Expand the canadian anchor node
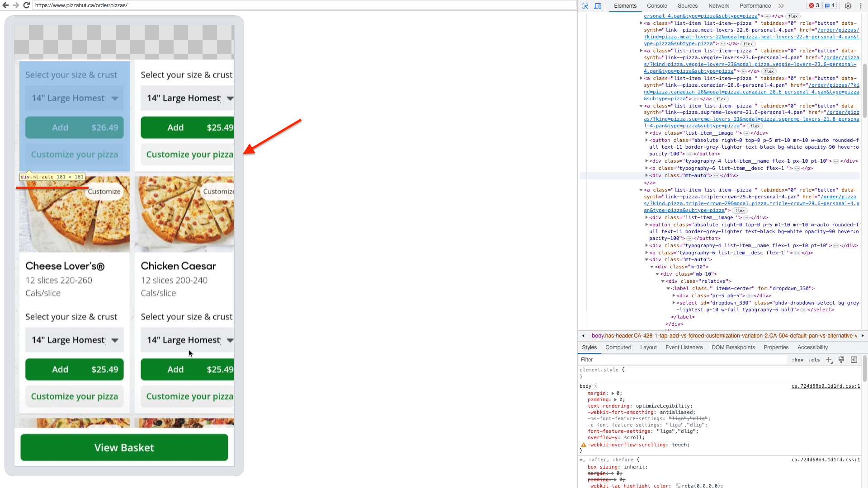This screenshot has width=868, height=488. click(x=641, y=78)
